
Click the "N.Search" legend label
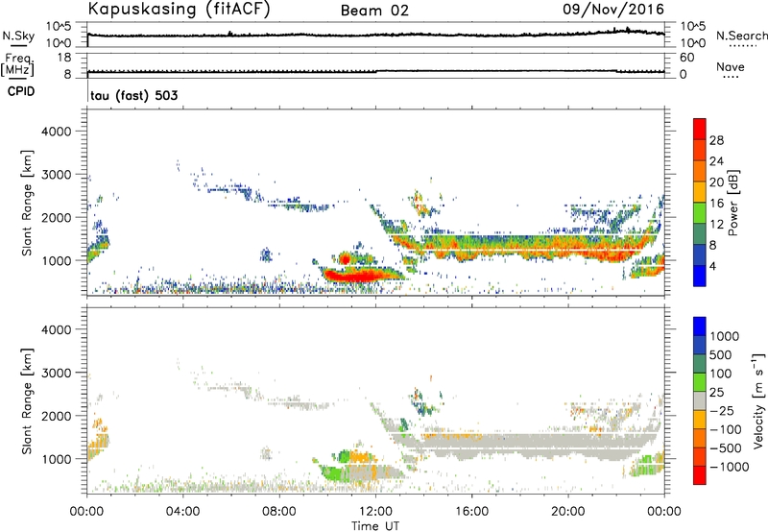point(741,36)
